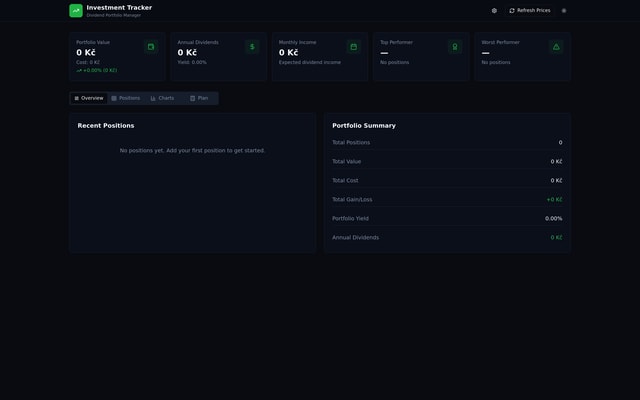Click the Investment Tracker title text

click(119, 7)
